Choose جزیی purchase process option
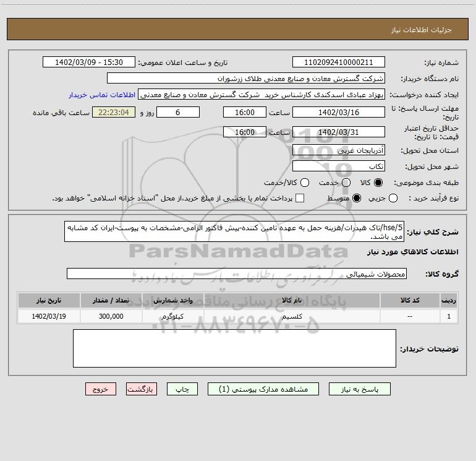 point(393,199)
